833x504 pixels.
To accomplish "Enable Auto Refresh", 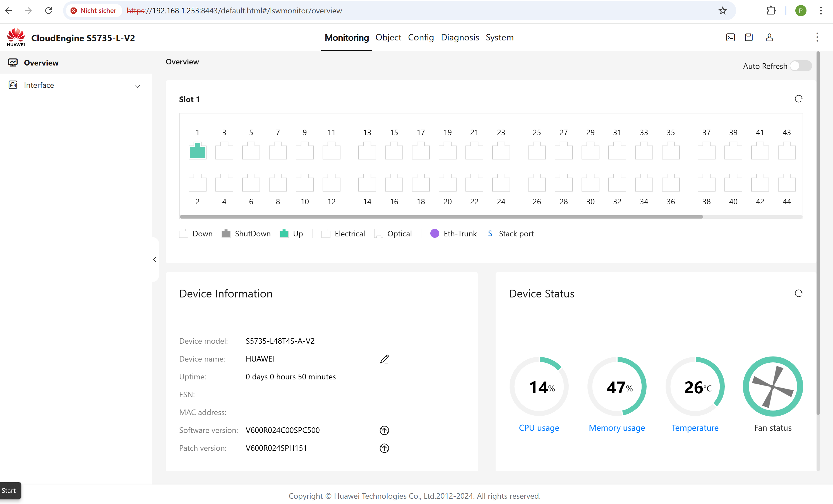I will coord(801,66).
